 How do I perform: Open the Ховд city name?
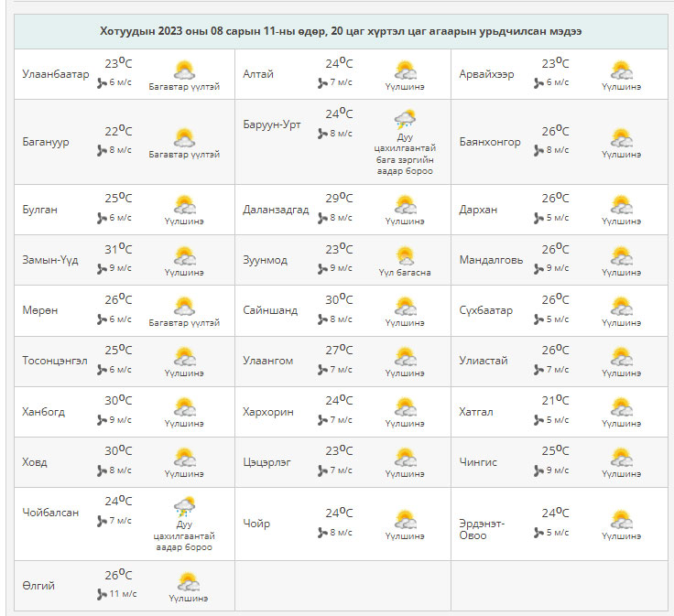[x=35, y=462]
